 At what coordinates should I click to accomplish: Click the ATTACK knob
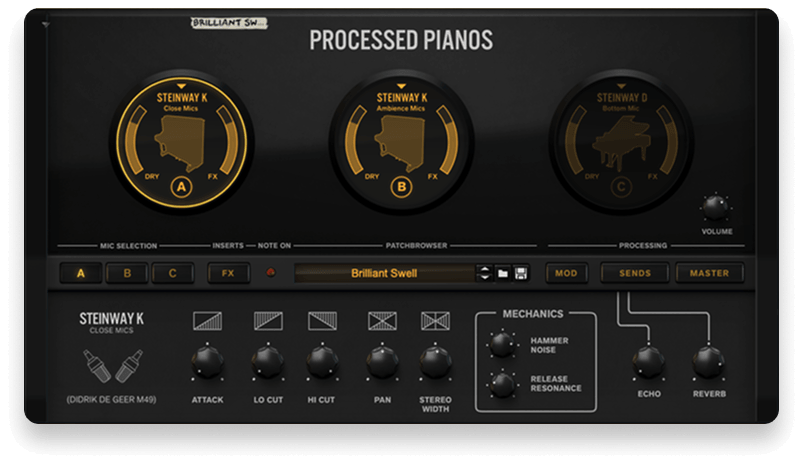coord(207,362)
